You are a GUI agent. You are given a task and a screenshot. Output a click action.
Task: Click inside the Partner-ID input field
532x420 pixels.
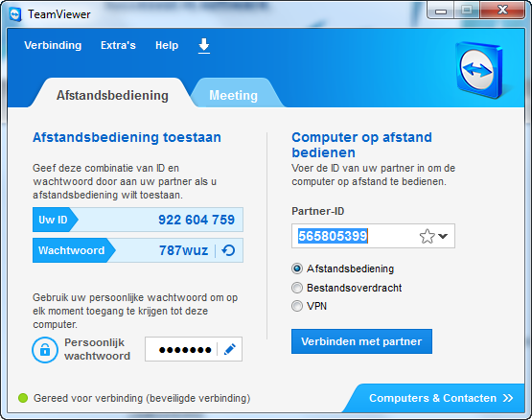coord(355,236)
